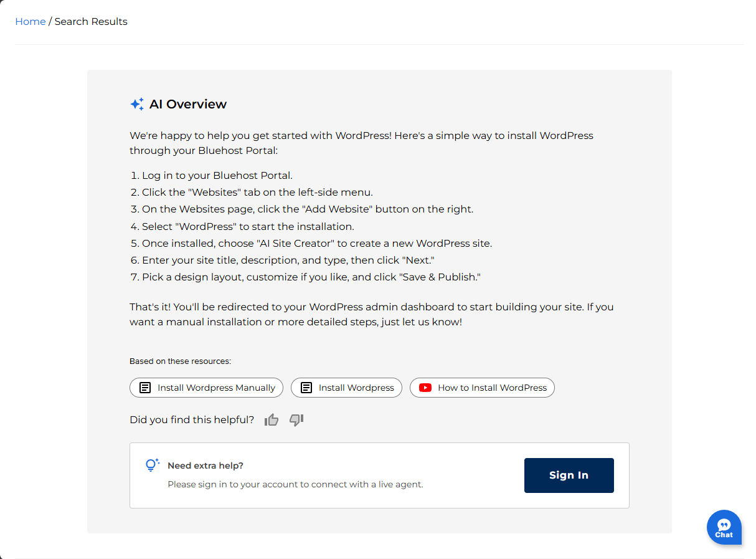Navigate to Home via the breadcrumb
The height and width of the screenshot is (559, 756).
pyautogui.click(x=31, y=21)
